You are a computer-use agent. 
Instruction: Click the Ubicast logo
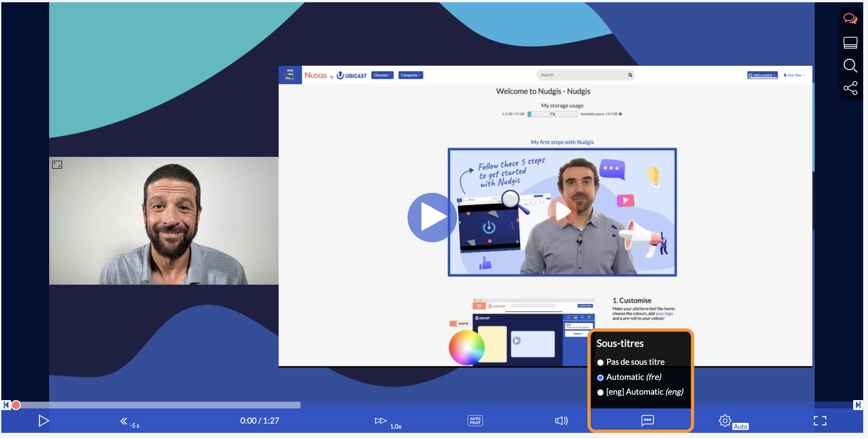[352, 76]
